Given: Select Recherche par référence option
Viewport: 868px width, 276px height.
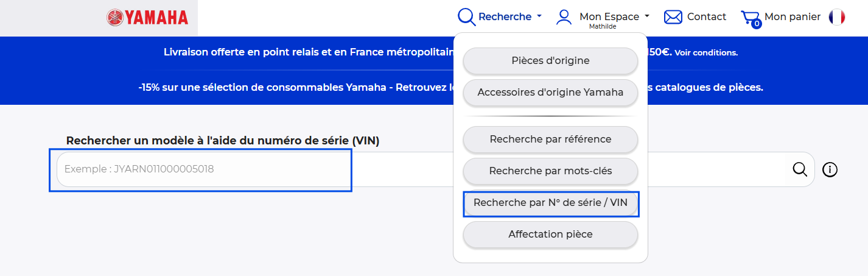Looking at the screenshot, I should [550, 140].
